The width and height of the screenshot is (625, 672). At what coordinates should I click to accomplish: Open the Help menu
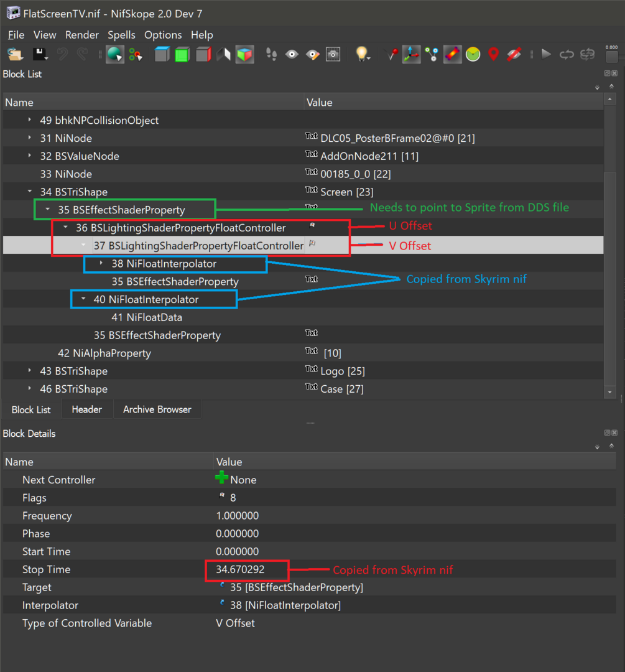click(201, 35)
